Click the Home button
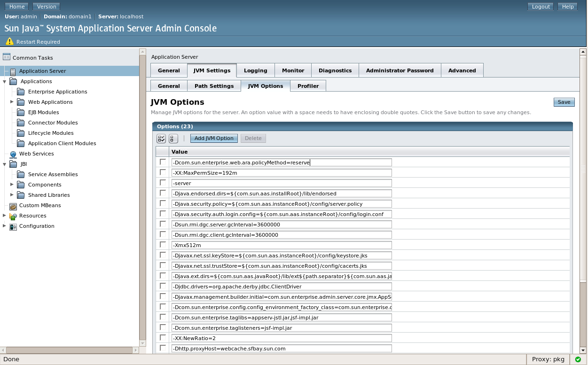This screenshot has height=365, width=588. coord(17,7)
